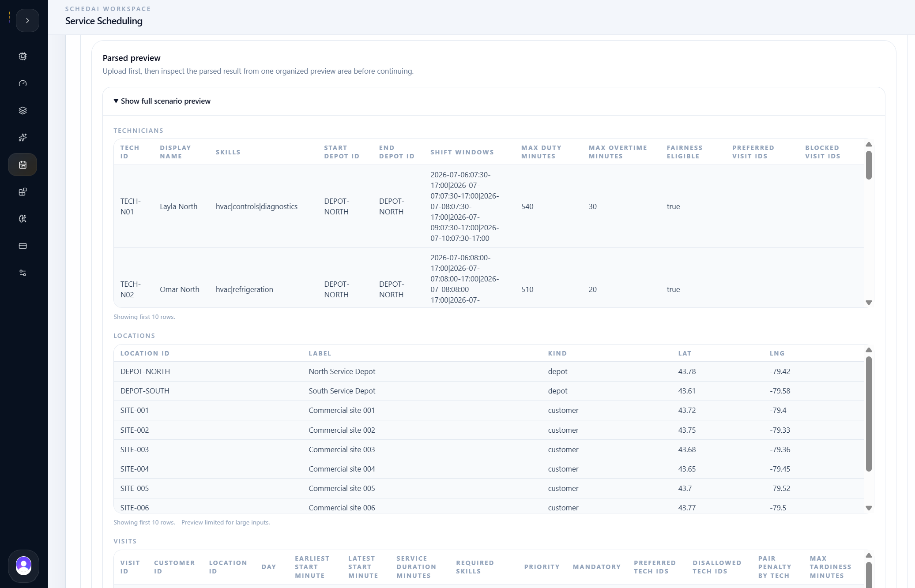Click the Priority column header in Visits
The image size is (915, 588).
point(542,567)
